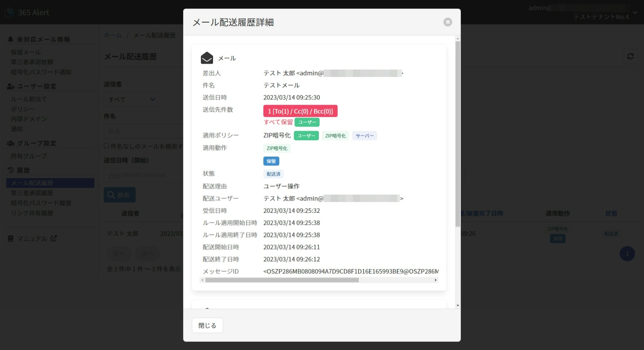Click the 365 Alert logo icon
Image resolution: width=644 pixels, height=350 pixels.
tap(9, 12)
